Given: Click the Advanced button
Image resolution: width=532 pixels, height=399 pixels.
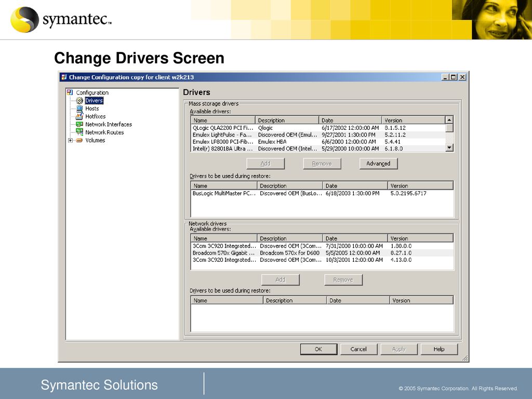Looking at the screenshot, I should click(378, 164).
